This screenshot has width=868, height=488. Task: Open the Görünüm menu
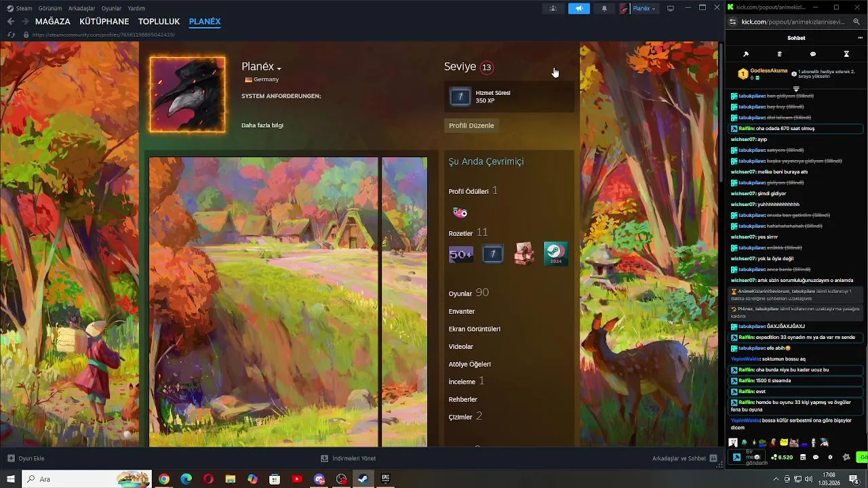pos(50,8)
